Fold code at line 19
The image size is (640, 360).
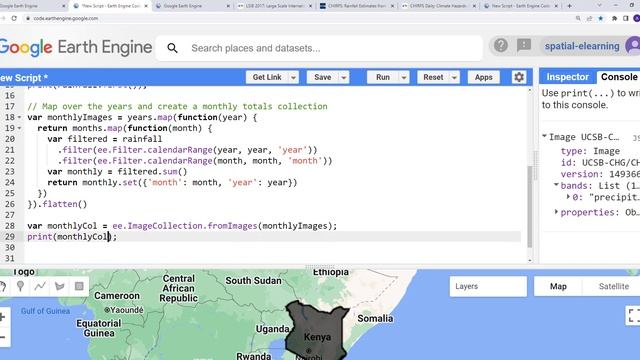pyautogui.click(x=19, y=128)
